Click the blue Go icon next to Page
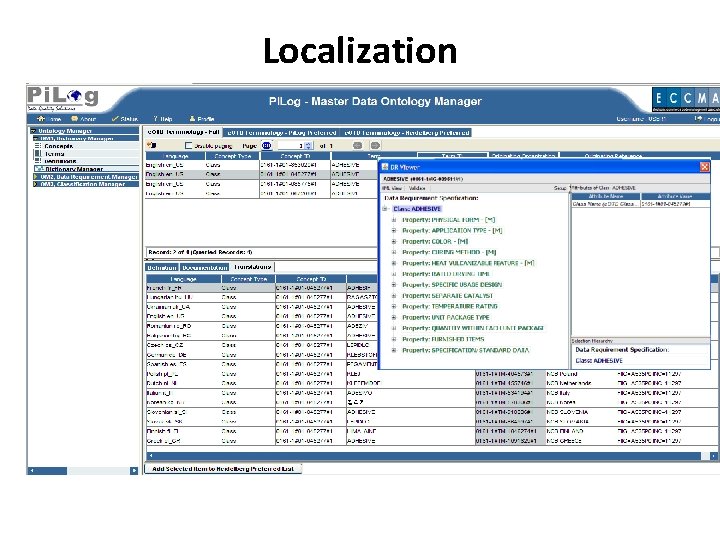720x540 pixels. [x=266, y=146]
